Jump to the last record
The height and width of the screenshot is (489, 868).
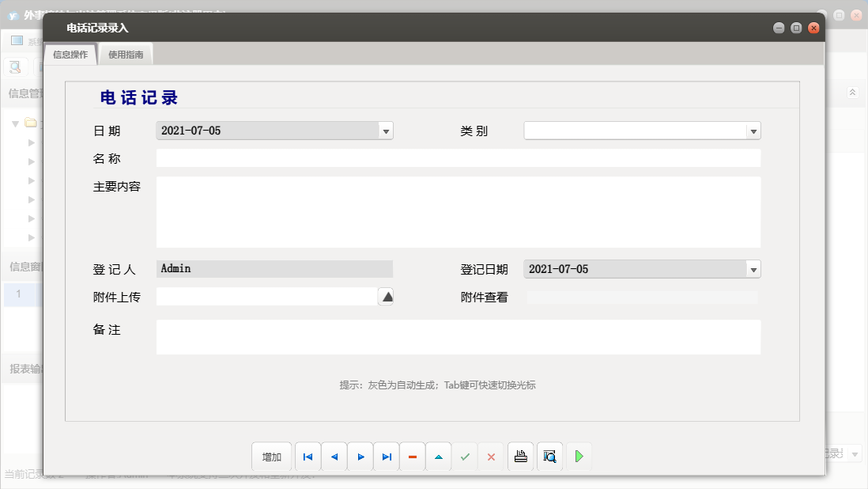[x=386, y=457]
